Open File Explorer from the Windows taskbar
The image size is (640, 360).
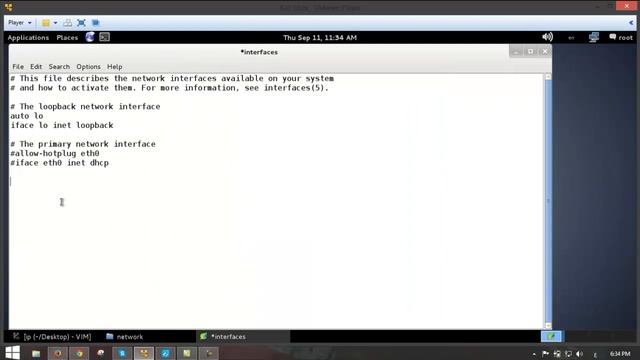tap(36, 353)
